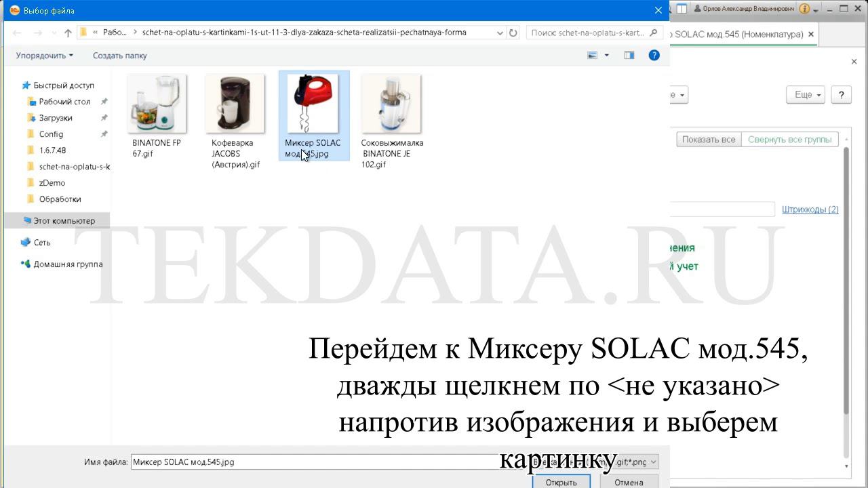
Task: Click the Открыть button
Action: pyautogui.click(x=561, y=482)
